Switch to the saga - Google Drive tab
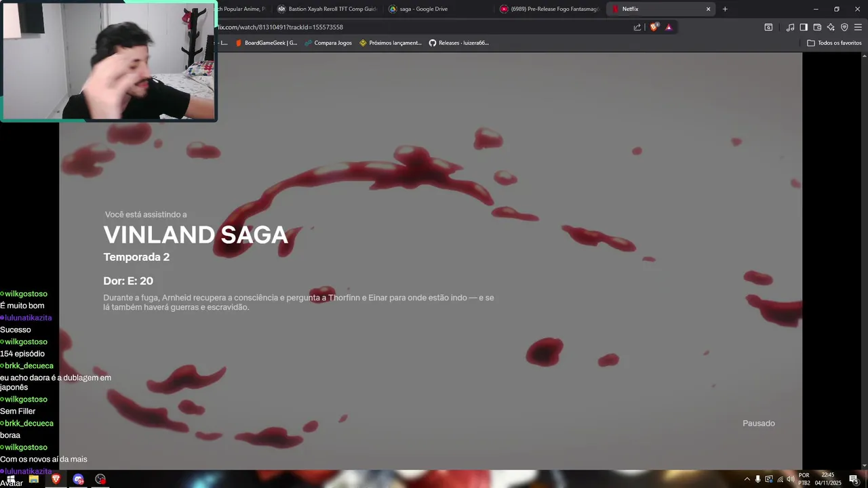This screenshot has width=868, height=488. coord(439,9)
